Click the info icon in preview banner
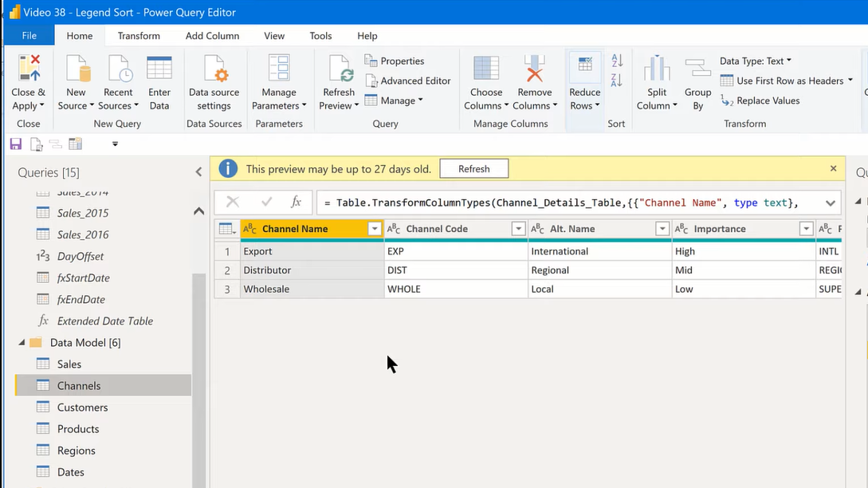The image size is (868, 488). 228,168
